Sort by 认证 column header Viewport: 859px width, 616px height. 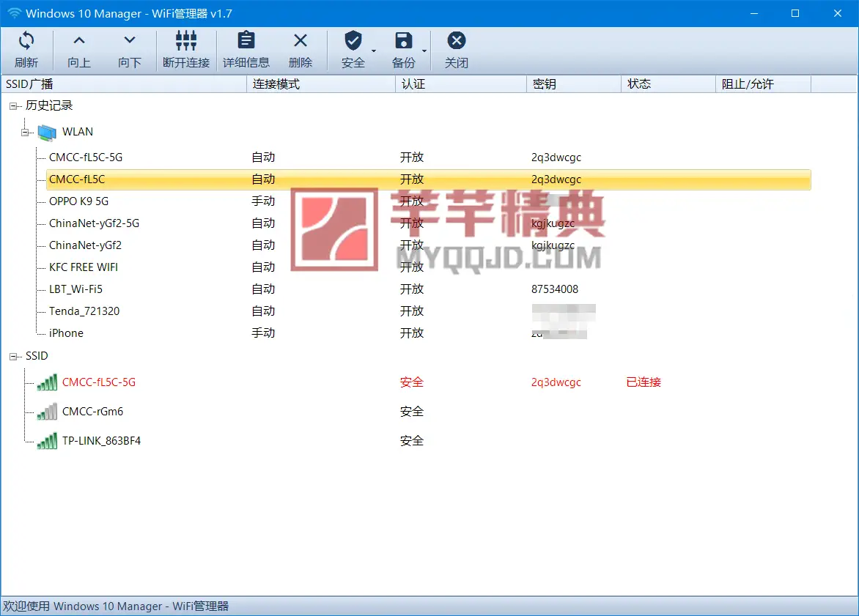tap(461, 84)
